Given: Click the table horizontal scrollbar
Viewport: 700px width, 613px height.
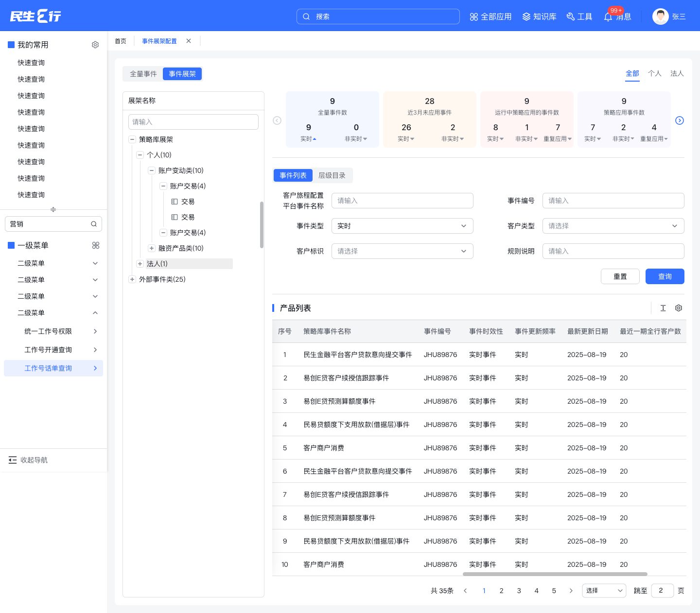Looking at the screenshot, I should point(555,574).
